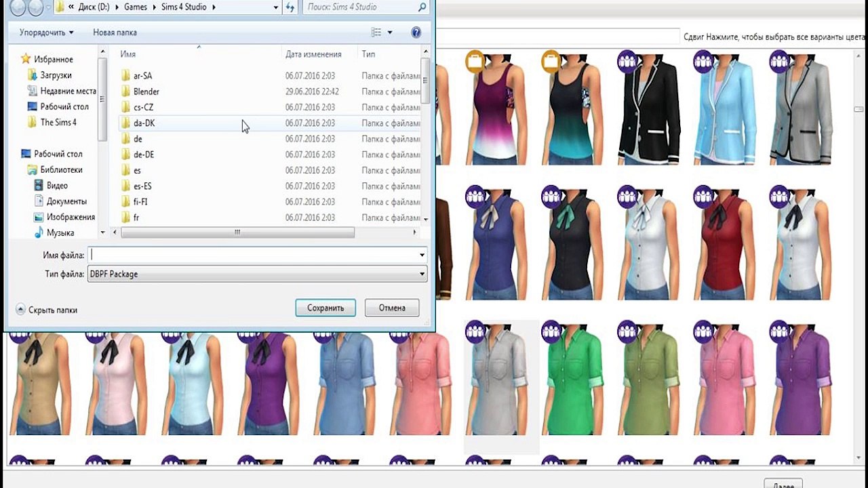This screenshot has width=868, height=488.
Task: Click purple group badge on light blue blazer
Action: coord(703,61)
